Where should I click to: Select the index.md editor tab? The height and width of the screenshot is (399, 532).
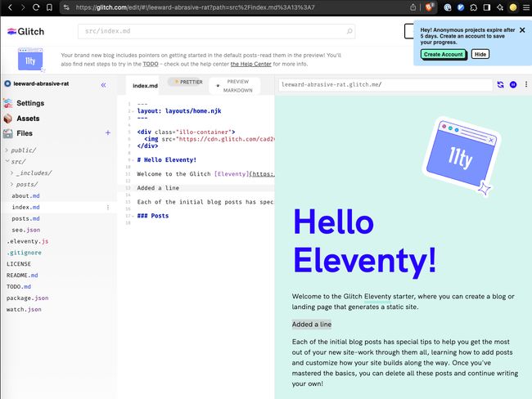coord(145,86)
